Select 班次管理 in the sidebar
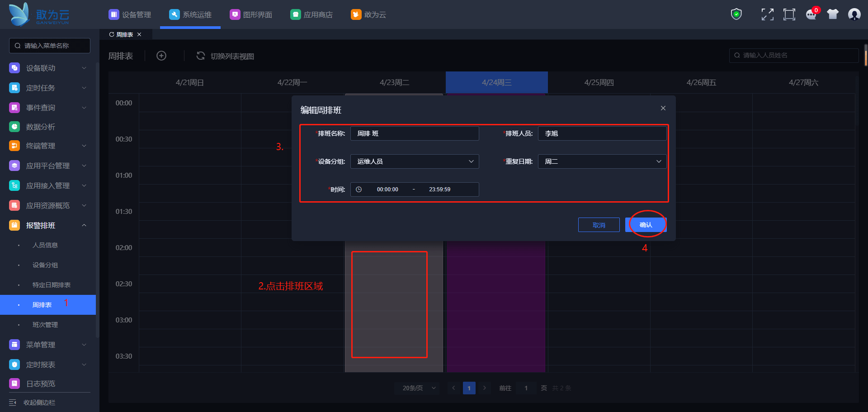This screenshot has width=868, height=412. click(x=45, y=325)
